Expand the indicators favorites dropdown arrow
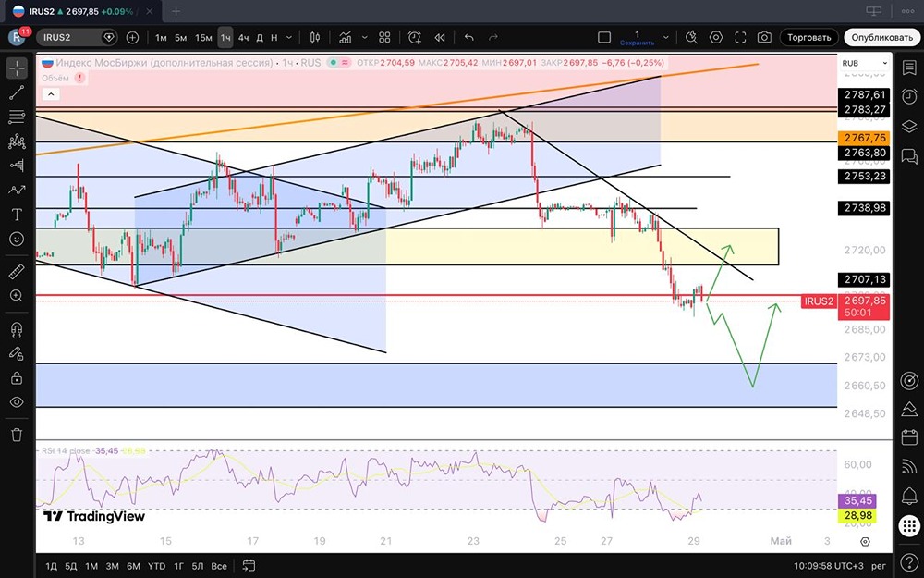This screenshot has height=578, width=924. [x=364, y=37]
